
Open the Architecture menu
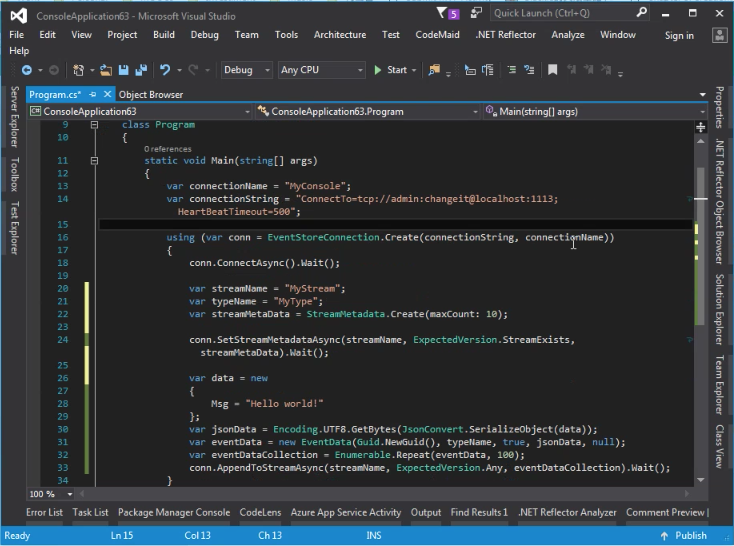click(x=340, y=35)
